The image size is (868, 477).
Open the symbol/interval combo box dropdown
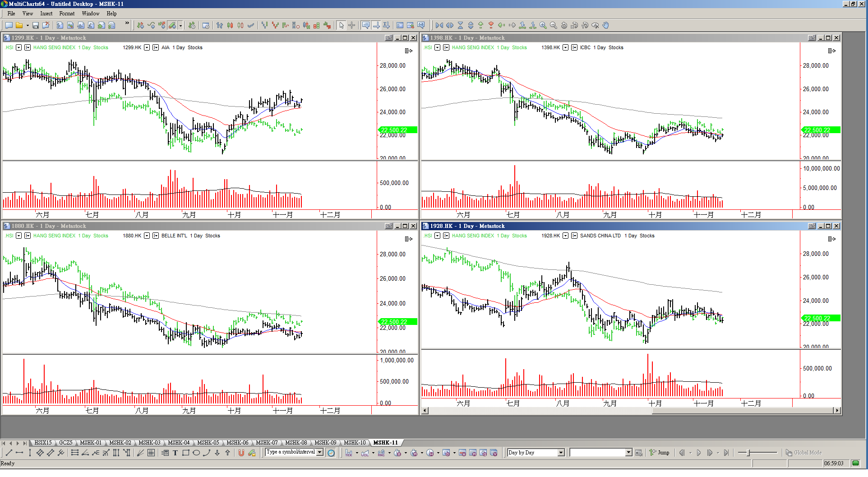click(x=320, y=452)
